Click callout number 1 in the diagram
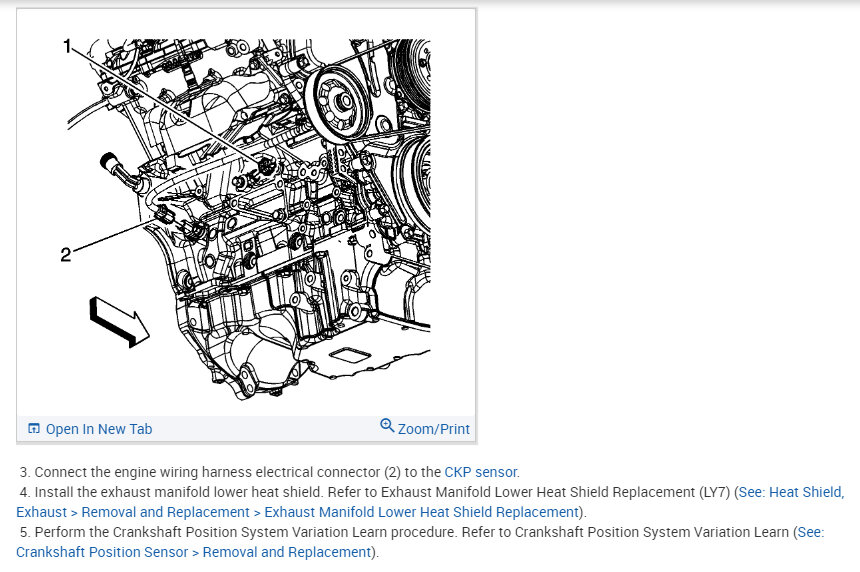 (x=67, y=47)
